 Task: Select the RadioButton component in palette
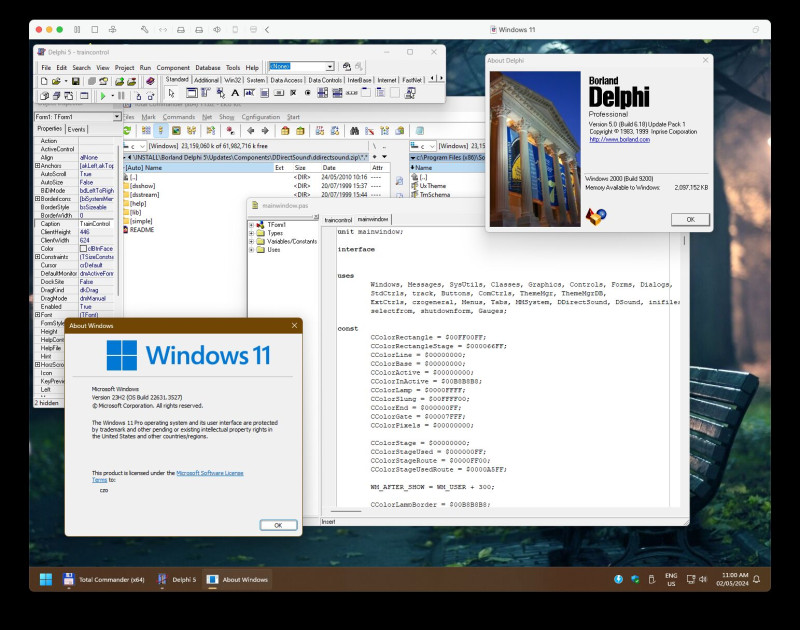(309, 93)
